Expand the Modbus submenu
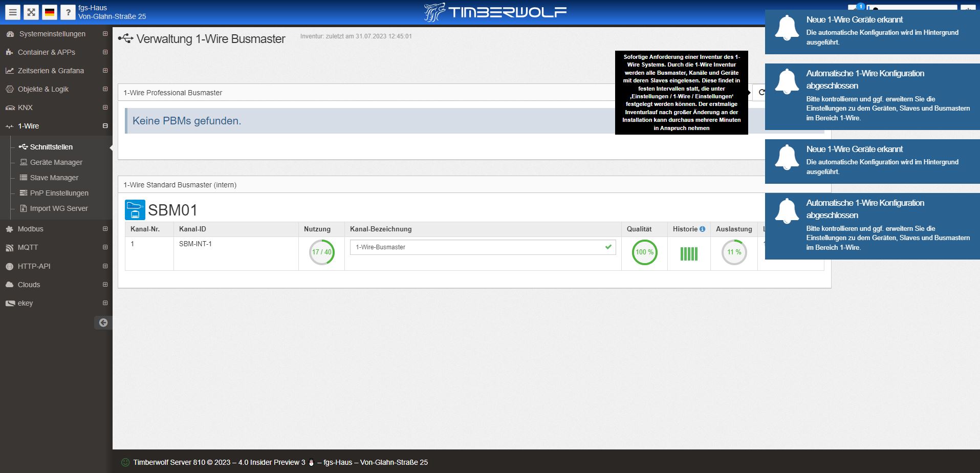 point(105,229)
